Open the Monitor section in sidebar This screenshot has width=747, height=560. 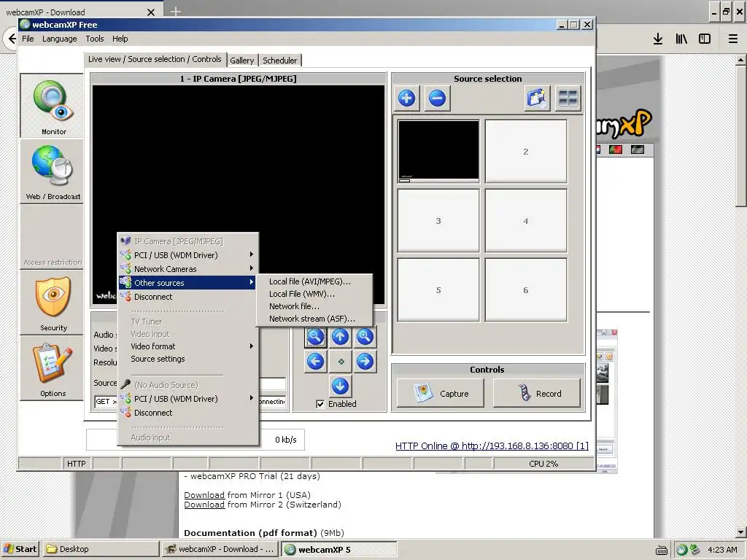52,106
